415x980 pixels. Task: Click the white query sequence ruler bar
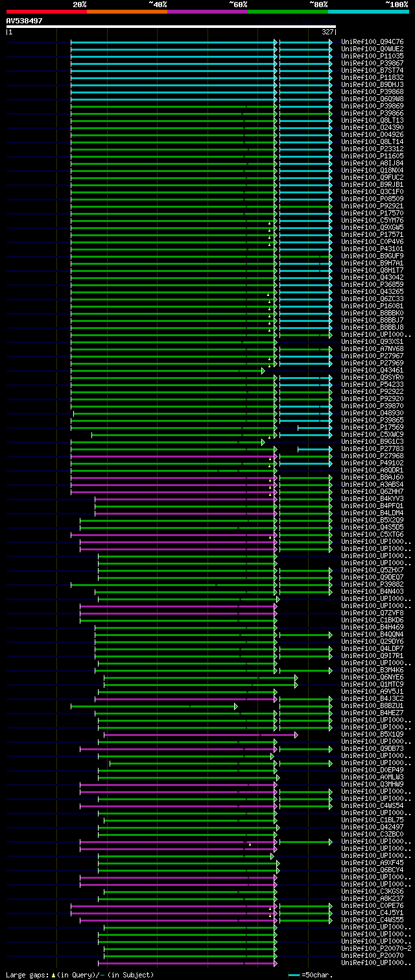171,27
